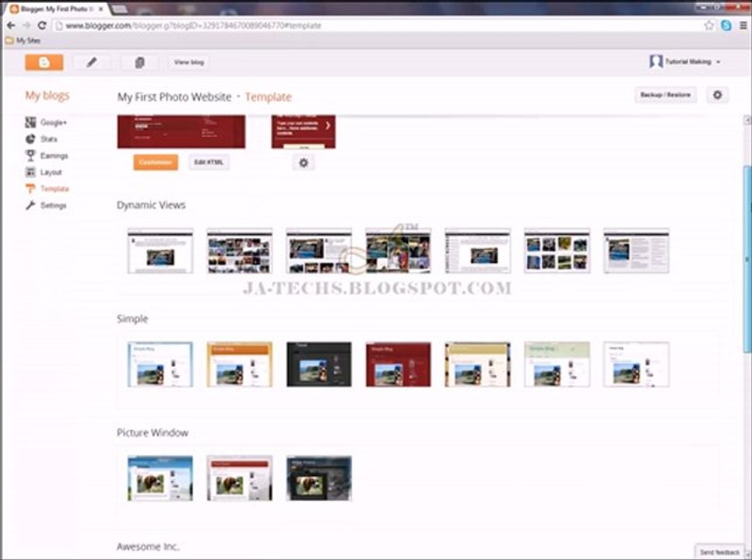The width and height of the screenshot is (752, 560).
Task: Click the orange Customize button
Action: coord(156,163)
